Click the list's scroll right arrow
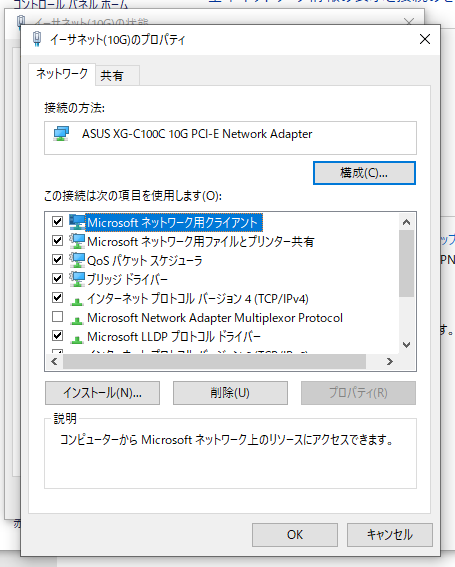This screenshot has width=455, height=567. pyautogui.click(x=390, y=362)
